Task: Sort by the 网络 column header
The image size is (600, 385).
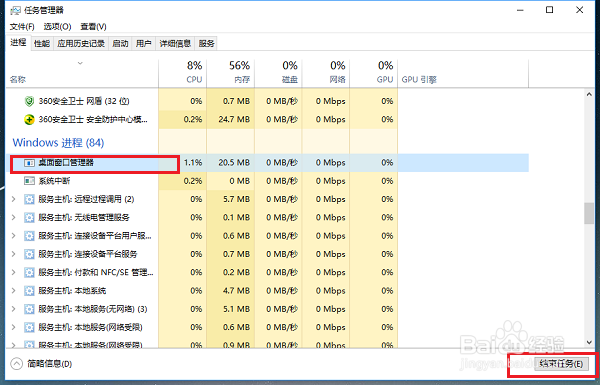Action: (x=326, y=73)
